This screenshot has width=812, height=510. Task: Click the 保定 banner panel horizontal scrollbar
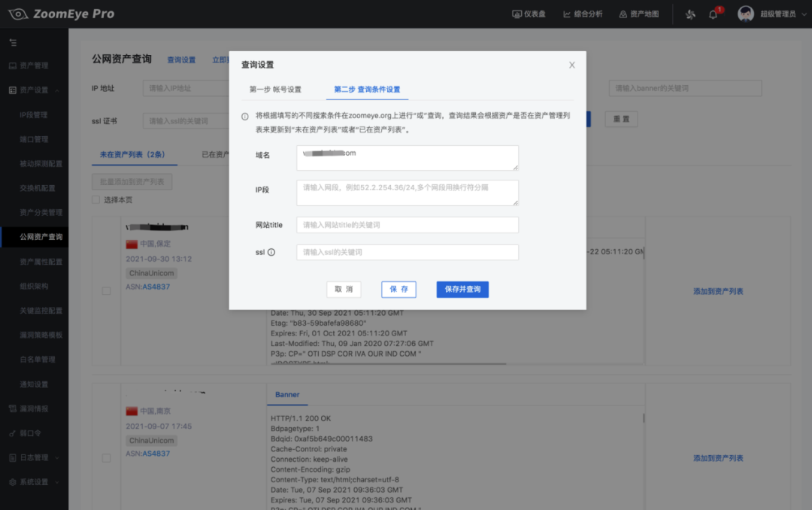point(389,364)
